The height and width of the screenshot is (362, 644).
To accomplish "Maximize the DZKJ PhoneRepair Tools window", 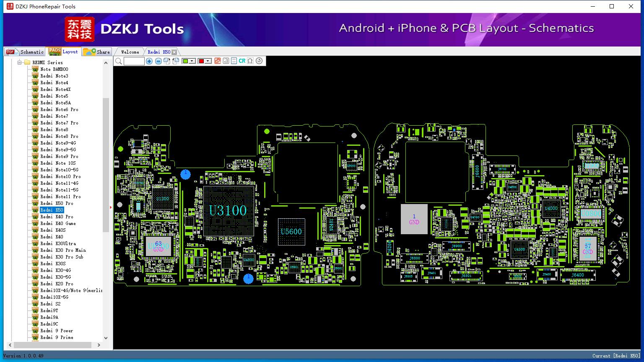I will click(x=612, y=6).
